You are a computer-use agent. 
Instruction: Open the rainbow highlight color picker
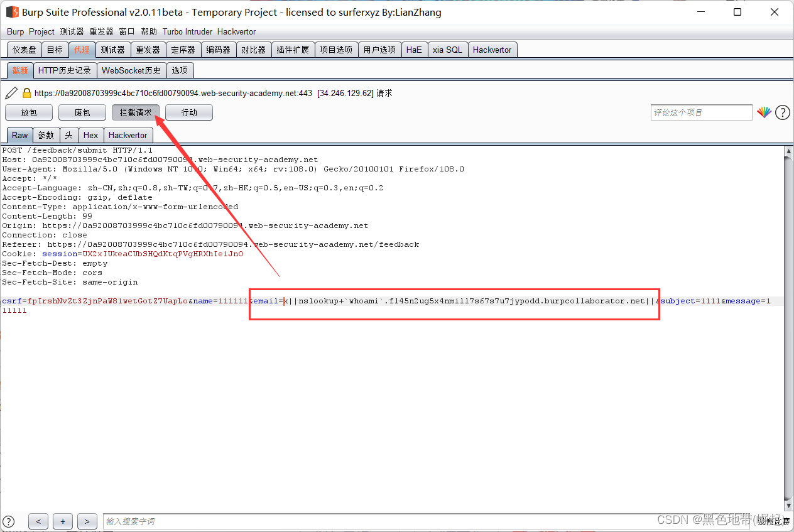(764, 112)
